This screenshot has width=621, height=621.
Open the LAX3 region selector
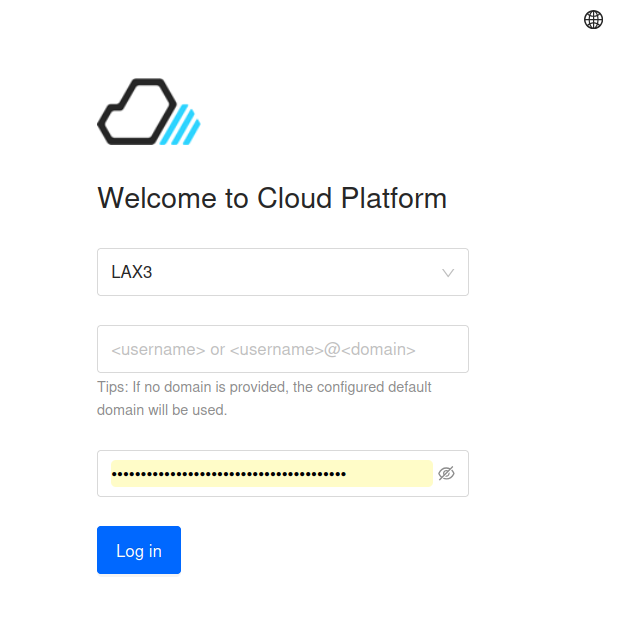click(283, 272)
